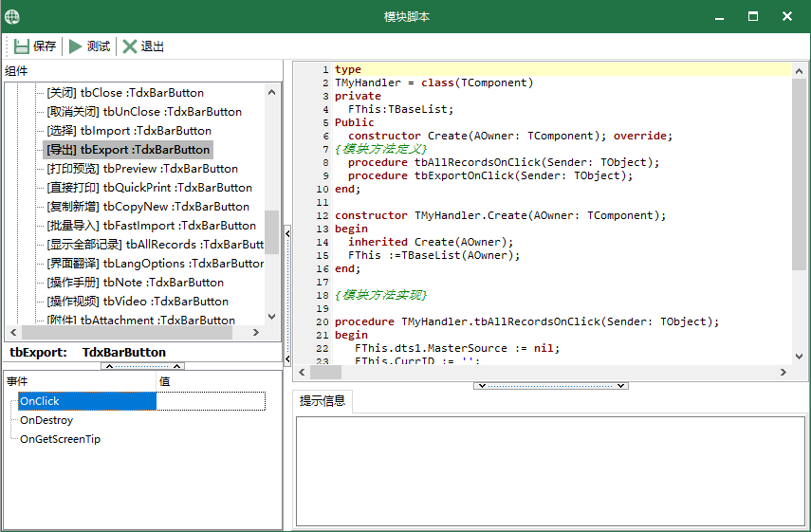The height and width of the screenshot is (532, 811).
Task: Select [复制新增] tbCopyNew tree item
Action: (148, 207)
